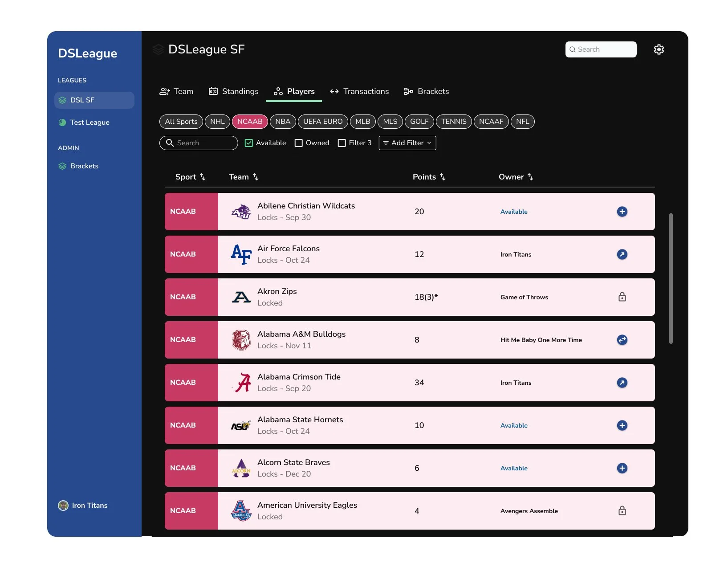This screenshot has width=728, height=563.
Task: Check the Filter 3 checkbox
Action: point(342,143)
